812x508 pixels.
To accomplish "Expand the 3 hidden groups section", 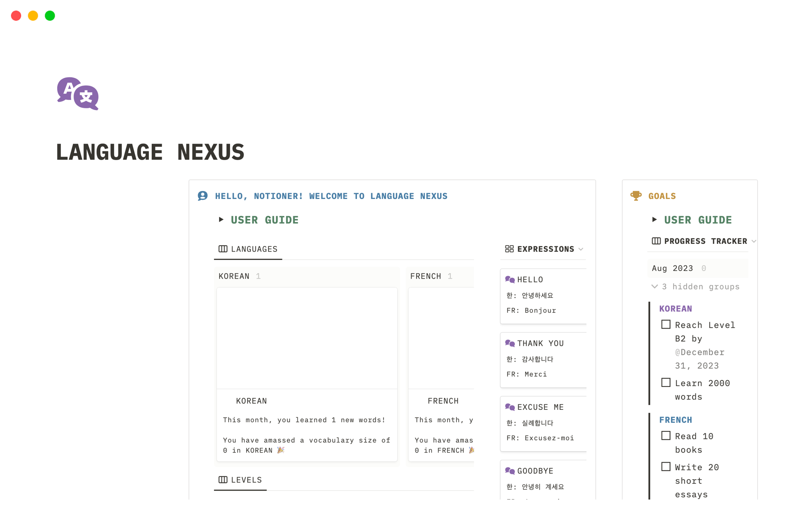I will point(696,287).
